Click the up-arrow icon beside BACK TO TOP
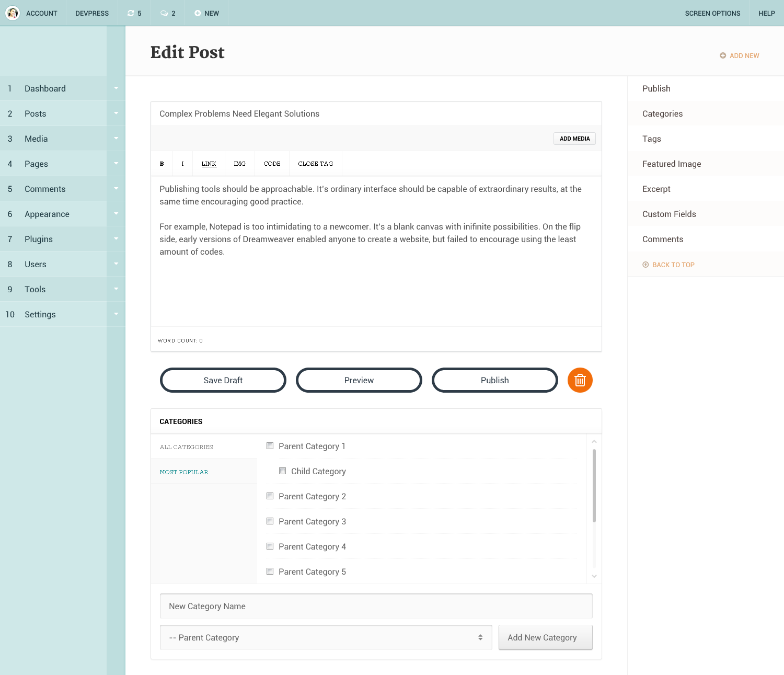Image resolution: width=784 pixels, height=675 pixels. (x=645, y=265)
